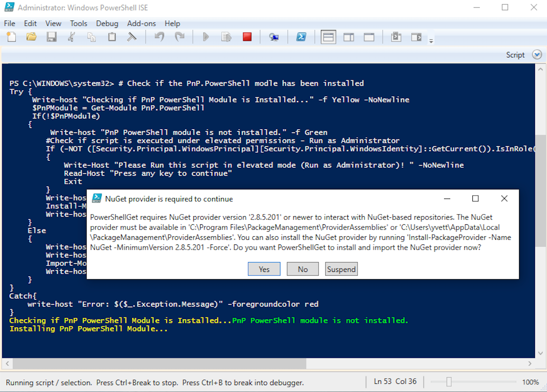Copy selection using the Copy icon

91,37
